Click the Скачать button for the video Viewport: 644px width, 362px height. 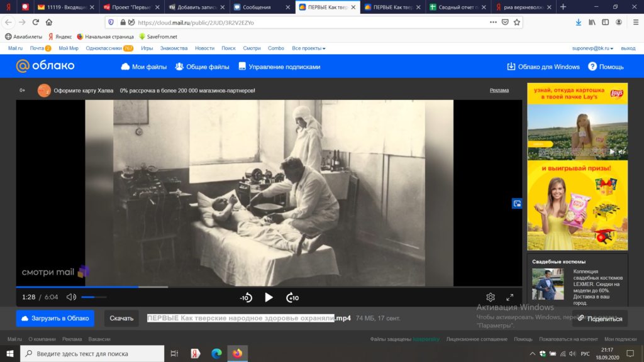[121, 318]
